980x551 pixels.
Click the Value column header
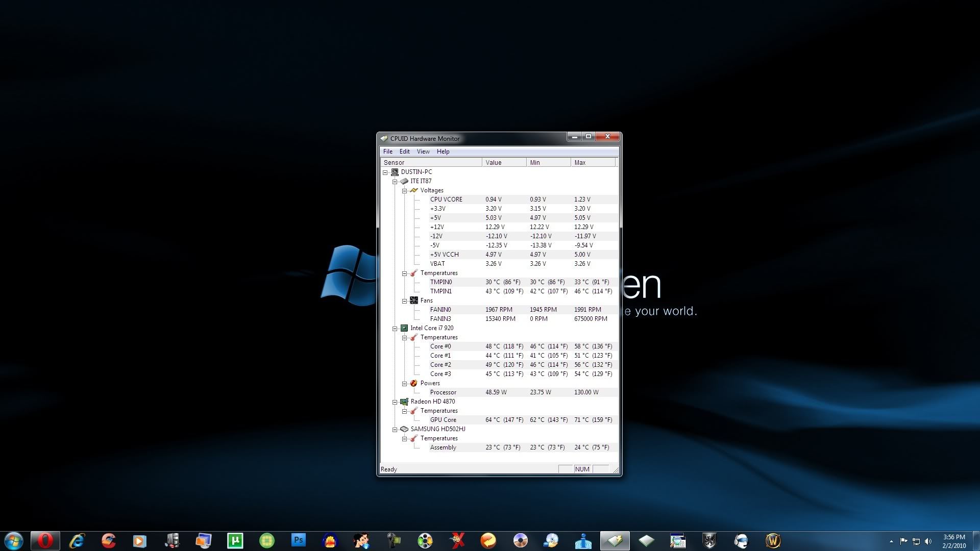[504, 162]
